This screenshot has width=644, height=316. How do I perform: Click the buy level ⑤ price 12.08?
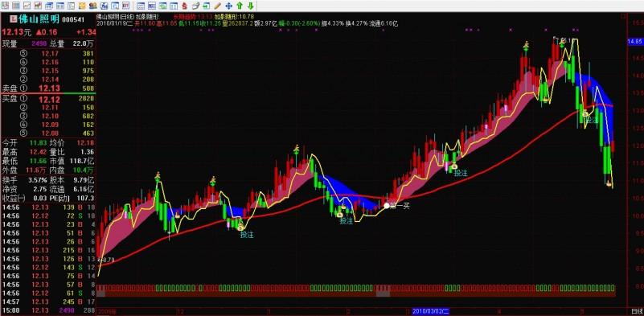(x=50, y=133)
